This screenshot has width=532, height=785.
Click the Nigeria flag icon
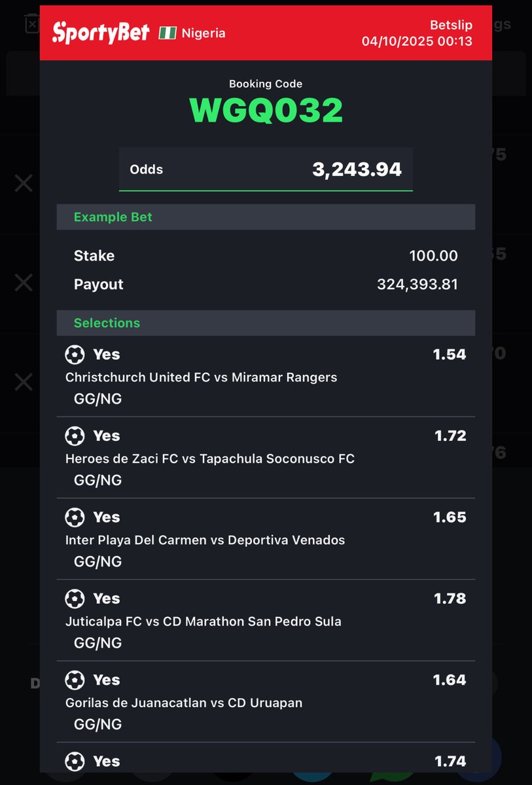pyautogui.click(x=168, y=33)
